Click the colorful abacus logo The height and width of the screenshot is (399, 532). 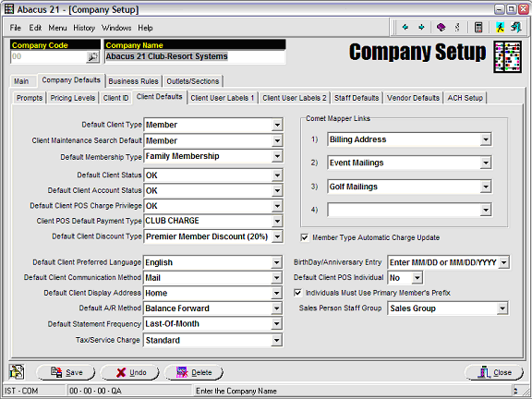pyautogui.click(x=507, y=57)
